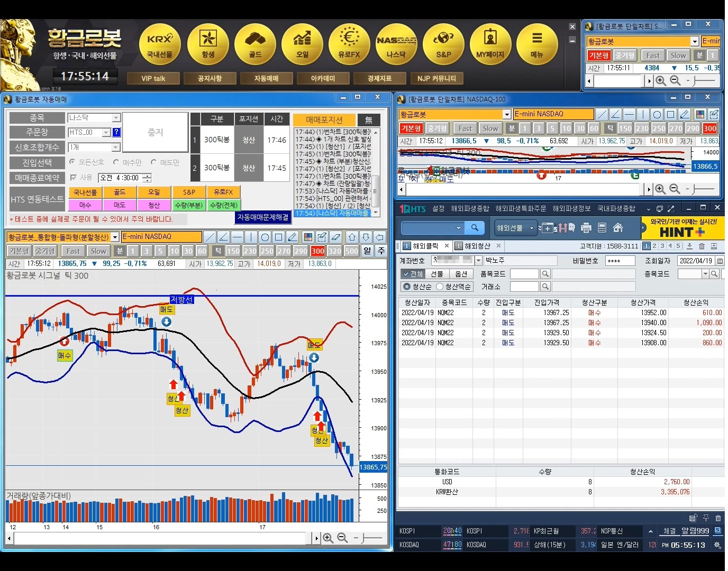Select the pencil draw tool in main chart

point(293,237)
